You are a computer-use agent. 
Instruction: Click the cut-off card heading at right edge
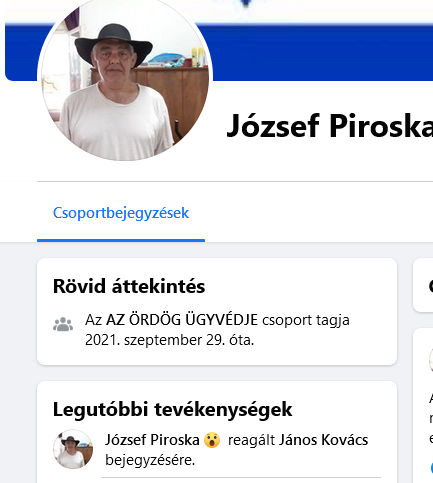(x=431, y=286)
